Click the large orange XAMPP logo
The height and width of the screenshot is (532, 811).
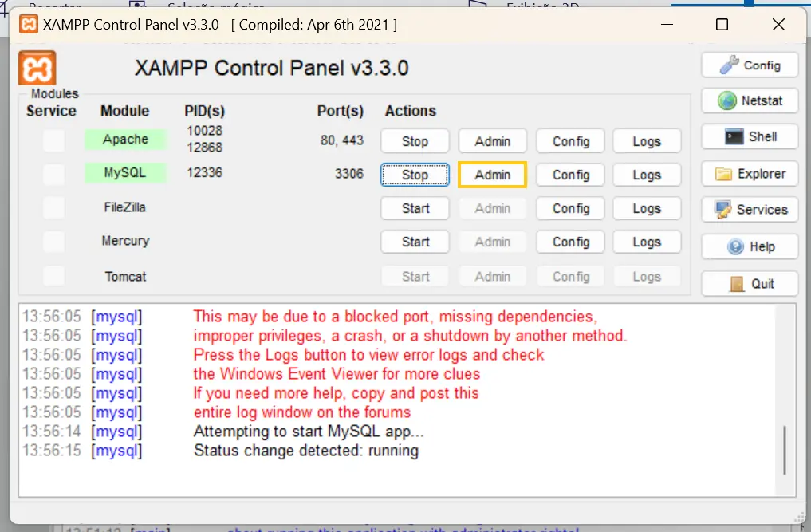(x=37, y=68)
